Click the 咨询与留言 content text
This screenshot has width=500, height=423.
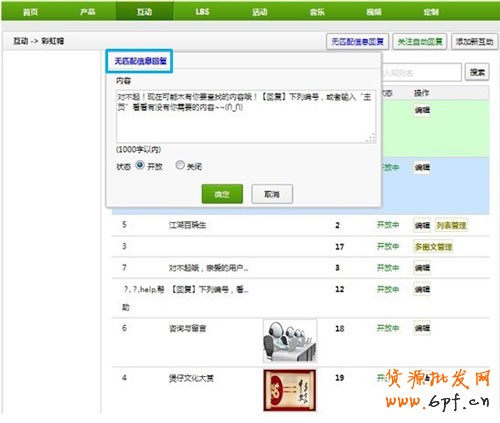(x=188, y=329)
